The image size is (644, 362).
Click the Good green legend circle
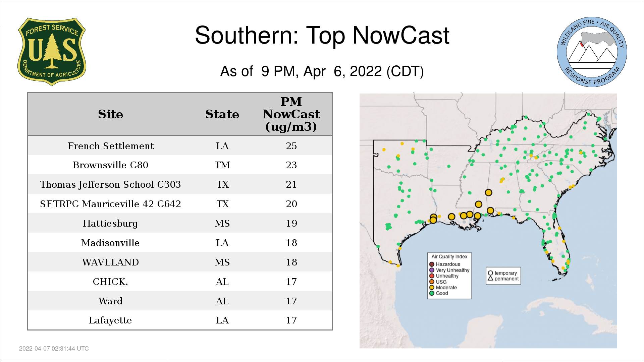(x=432, y=293)
